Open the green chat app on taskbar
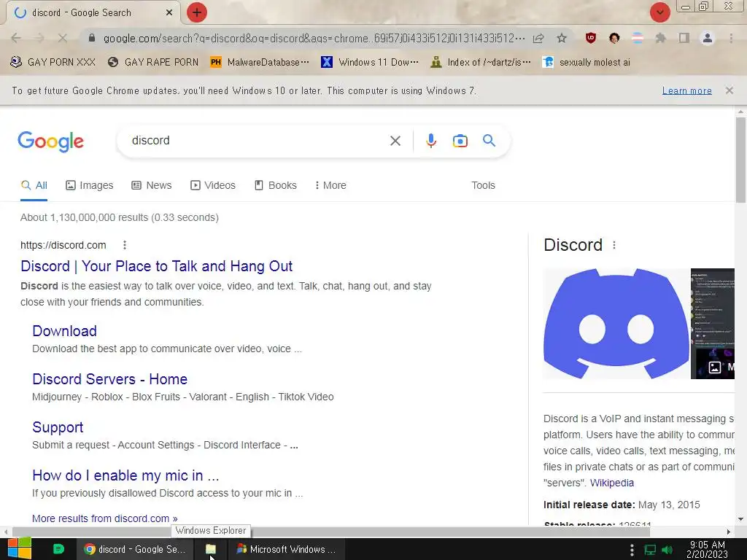 click(x=58, y=549)
